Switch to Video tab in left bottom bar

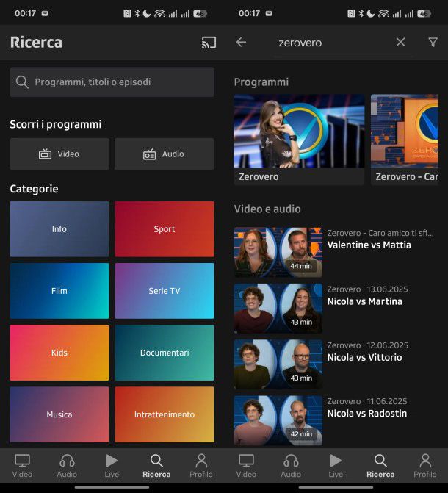pos(22,466)
